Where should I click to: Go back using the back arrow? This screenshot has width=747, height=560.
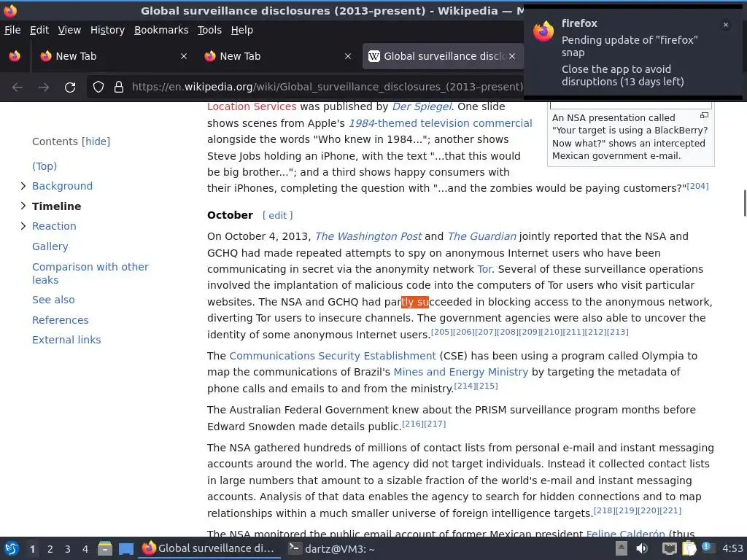click(x=18, y=87)
